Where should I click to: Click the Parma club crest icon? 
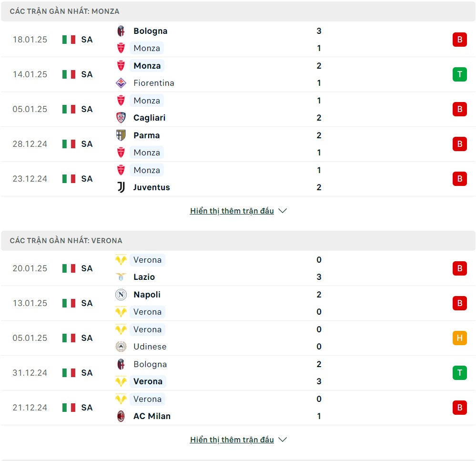121,135
